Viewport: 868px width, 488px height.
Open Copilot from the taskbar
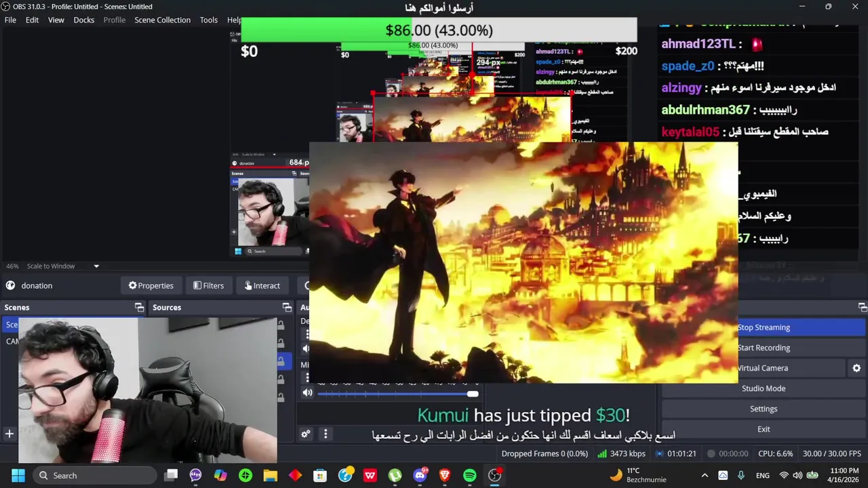point(220,475)
